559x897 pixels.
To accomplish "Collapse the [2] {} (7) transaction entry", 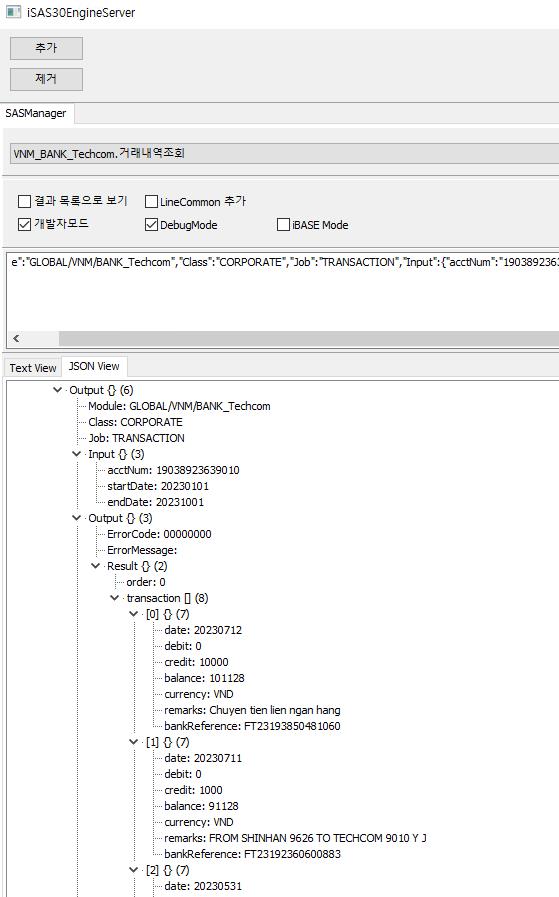I will 133,871.
